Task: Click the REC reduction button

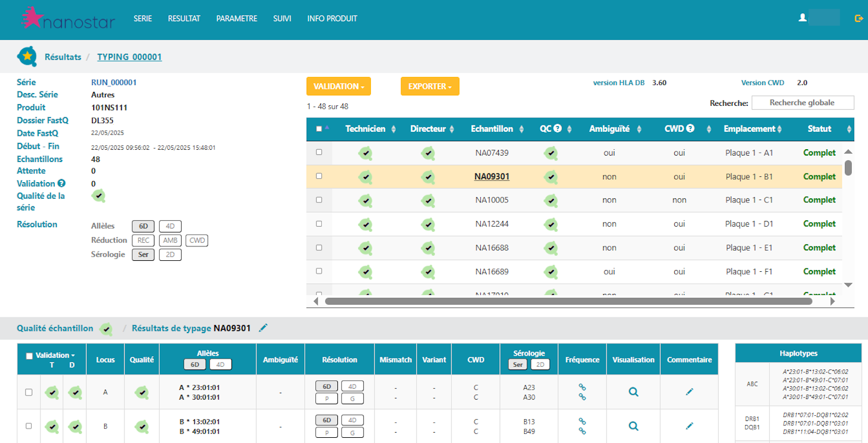Action: pyautogui.click(x=143, y=241)
